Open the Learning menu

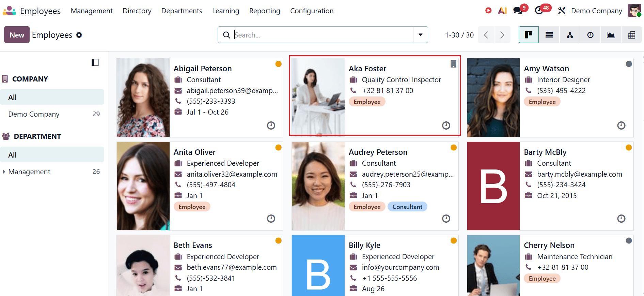(x=225, y=11)
